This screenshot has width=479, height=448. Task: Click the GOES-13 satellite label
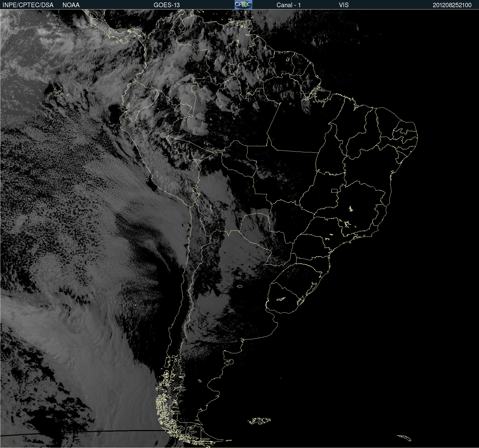[x=167, y=5]
